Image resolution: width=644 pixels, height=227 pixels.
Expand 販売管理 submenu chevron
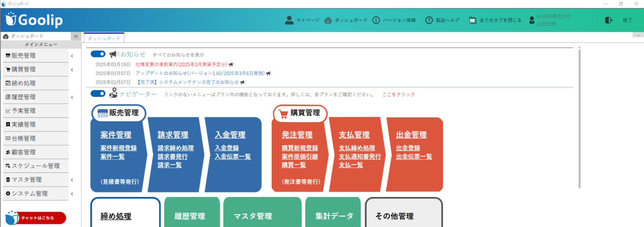[x=72, y=56]
